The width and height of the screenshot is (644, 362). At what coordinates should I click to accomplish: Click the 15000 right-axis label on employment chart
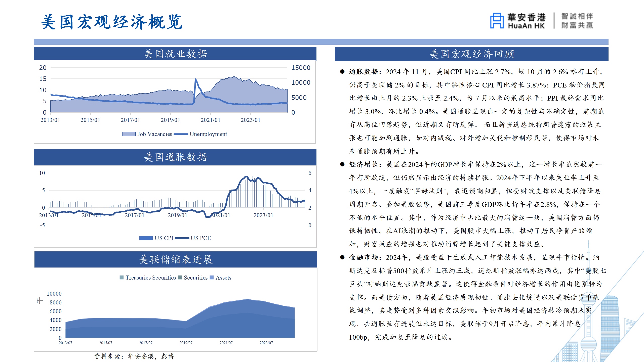click(301, 68)
